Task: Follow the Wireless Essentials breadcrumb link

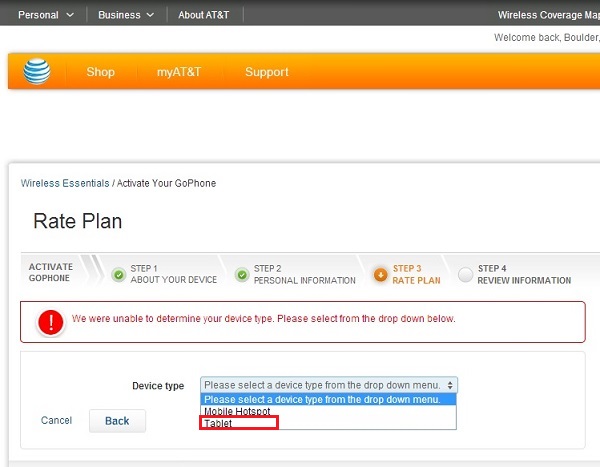Action: point(65,183)
